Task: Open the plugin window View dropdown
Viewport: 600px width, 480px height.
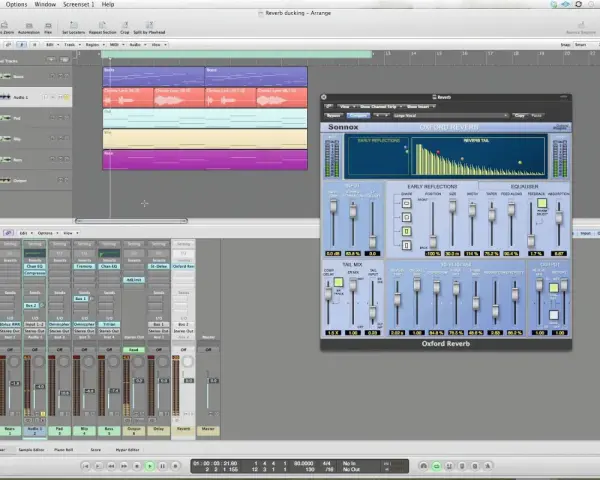Action: tap(347, 106)
